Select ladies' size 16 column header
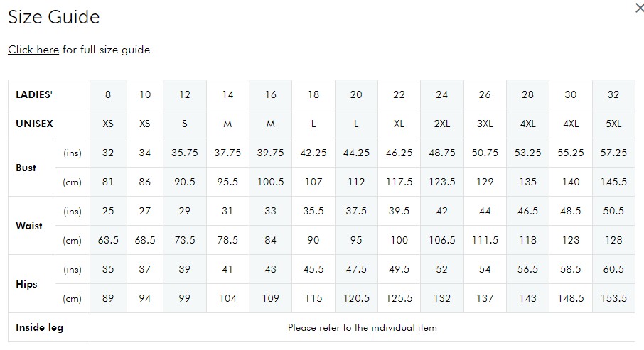Image resolution: width=644 pixels, height=350 pixels. 270,94
